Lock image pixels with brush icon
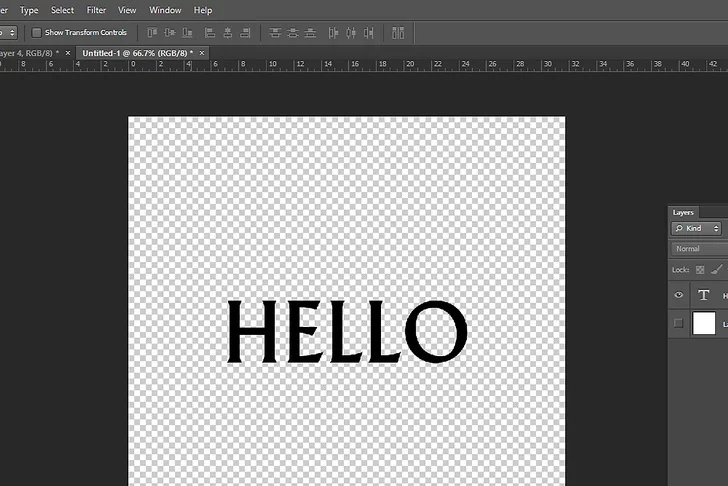Image resolution: width=728 pixels, height=486 pixels. [x=717, y=269]
